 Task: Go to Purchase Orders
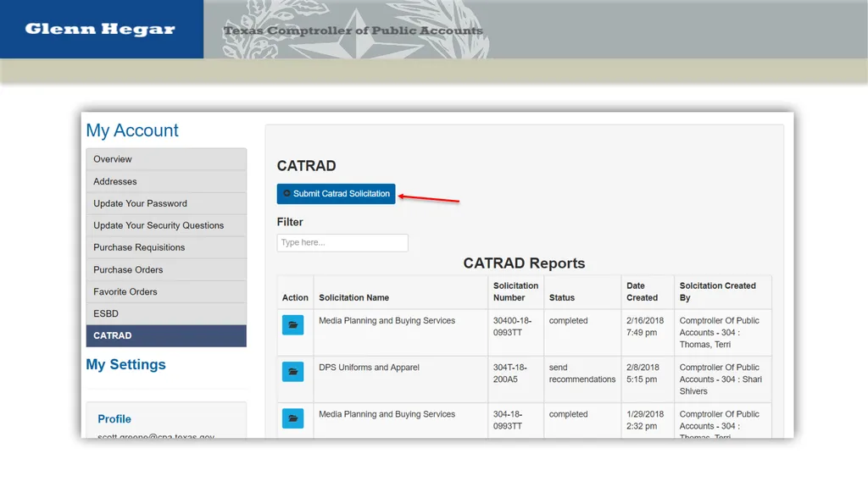[x=166, y=269]
